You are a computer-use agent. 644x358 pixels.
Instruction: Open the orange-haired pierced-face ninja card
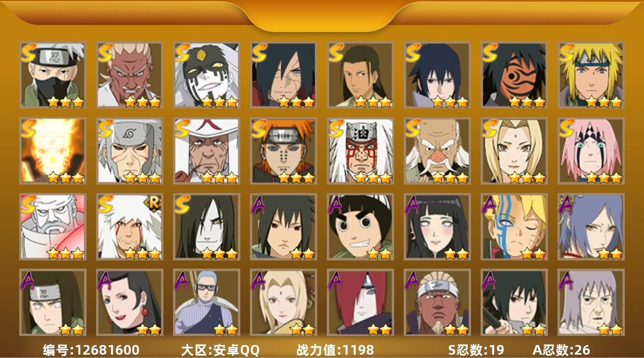[x=284, y=151]
